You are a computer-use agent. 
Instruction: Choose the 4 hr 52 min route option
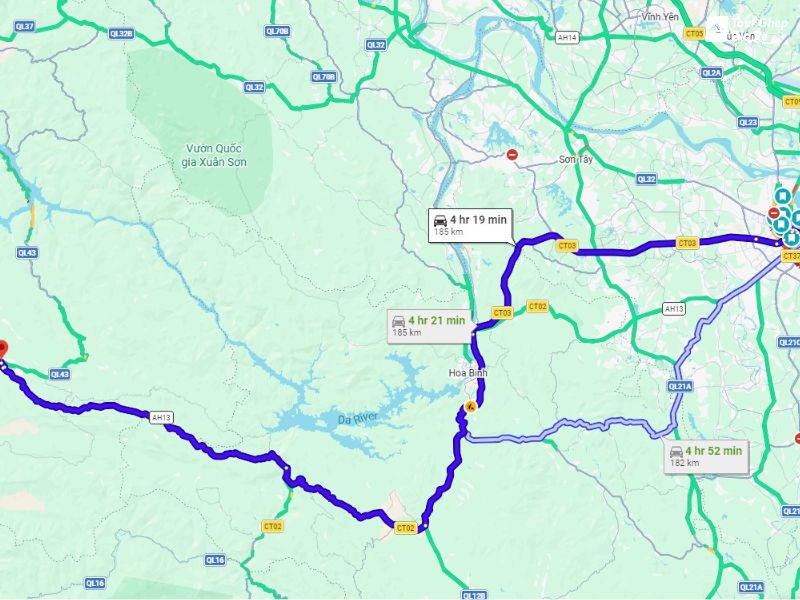coord(707,457)
